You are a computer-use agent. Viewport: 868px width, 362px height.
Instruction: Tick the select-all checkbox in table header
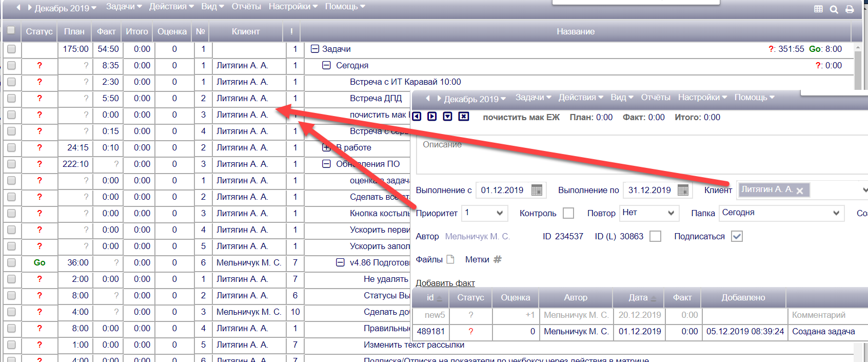coord(11,30)
